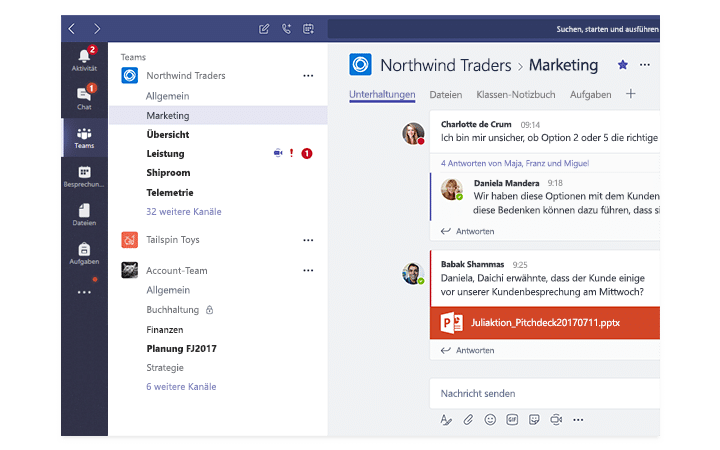The height and width of the screenshot is (450, 720).
Task: Show more compose options ellipsis
Action: tap(578, 420)
